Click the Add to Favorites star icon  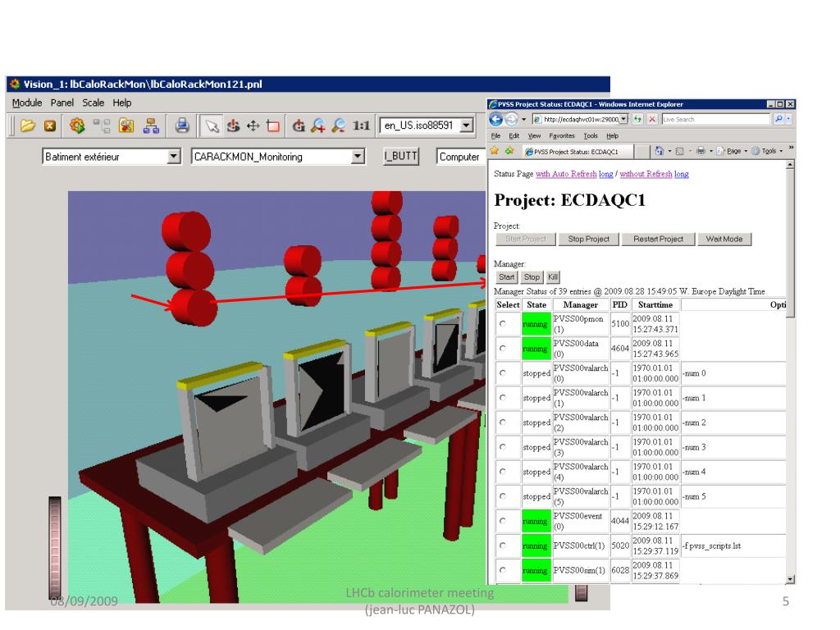click(x=509, y=151)
